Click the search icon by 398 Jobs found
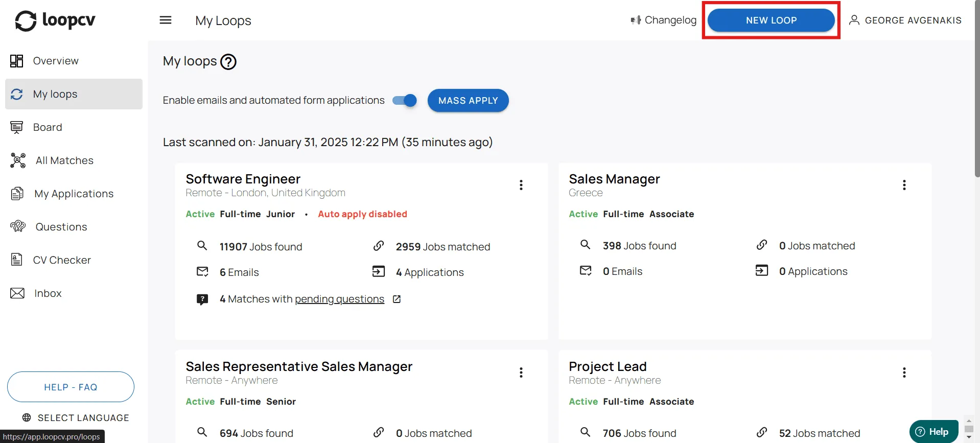 [586, 245]
